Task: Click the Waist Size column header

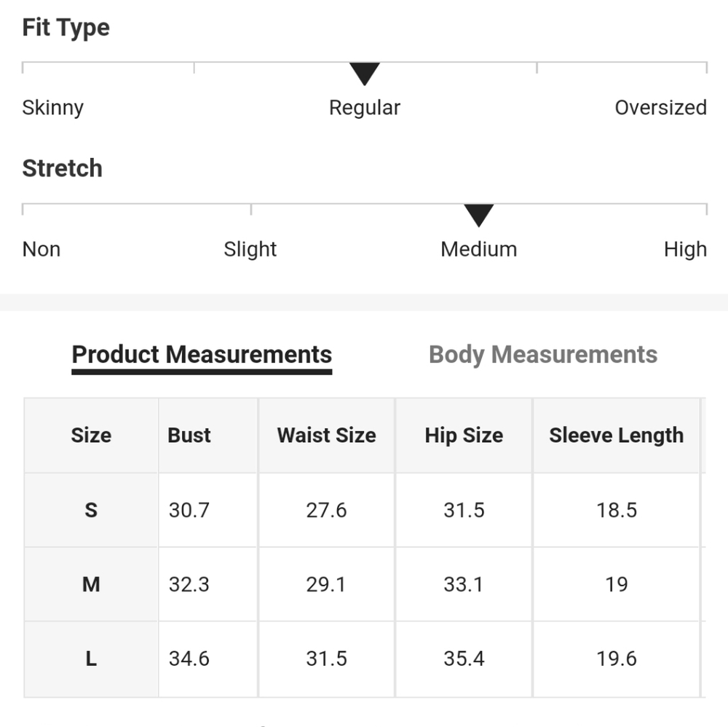Action: coord(326,436)
